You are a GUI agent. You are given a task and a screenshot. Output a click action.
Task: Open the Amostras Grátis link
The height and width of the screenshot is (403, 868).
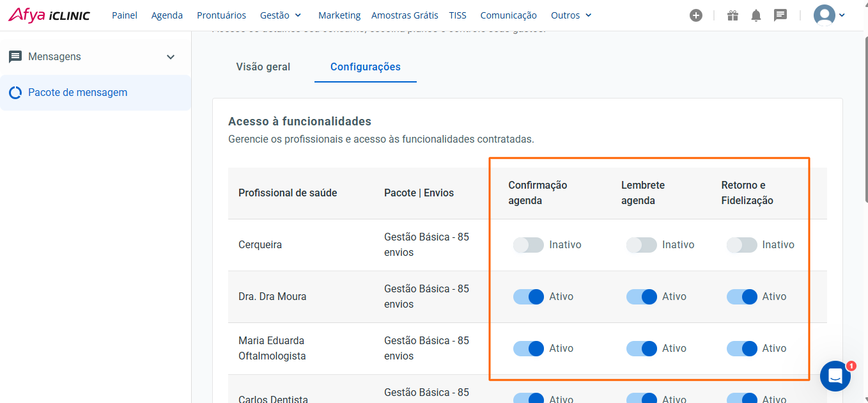click(405, 15)
